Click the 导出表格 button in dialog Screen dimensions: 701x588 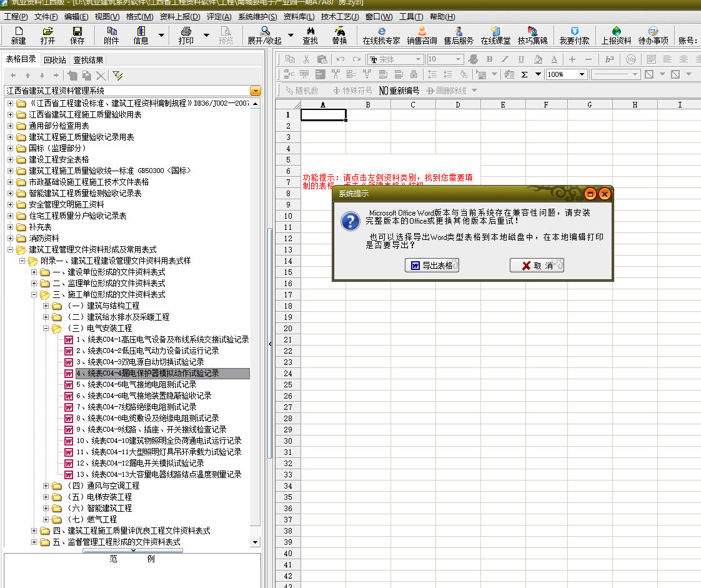coord(432,266)
